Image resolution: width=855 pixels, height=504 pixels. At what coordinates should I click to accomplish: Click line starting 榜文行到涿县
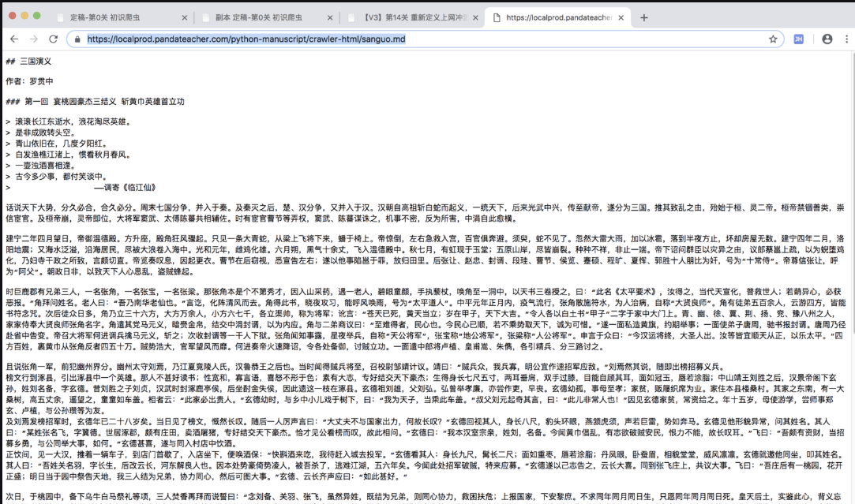(426, 394)
